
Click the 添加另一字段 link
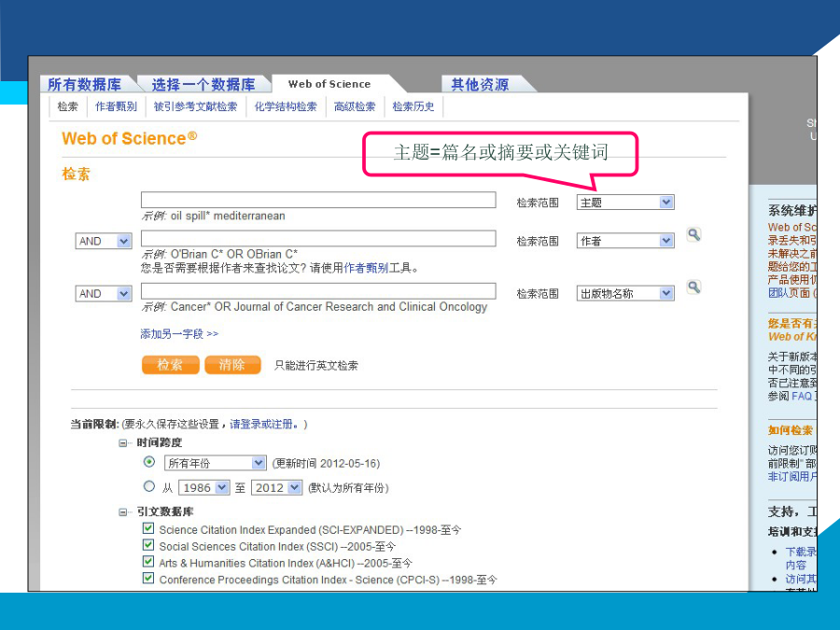tap(179, 334)
